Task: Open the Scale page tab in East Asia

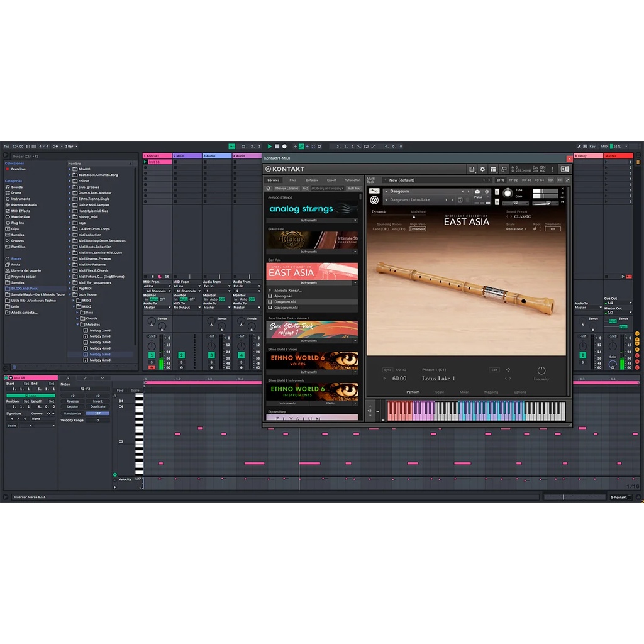Action: pos(440,392)
